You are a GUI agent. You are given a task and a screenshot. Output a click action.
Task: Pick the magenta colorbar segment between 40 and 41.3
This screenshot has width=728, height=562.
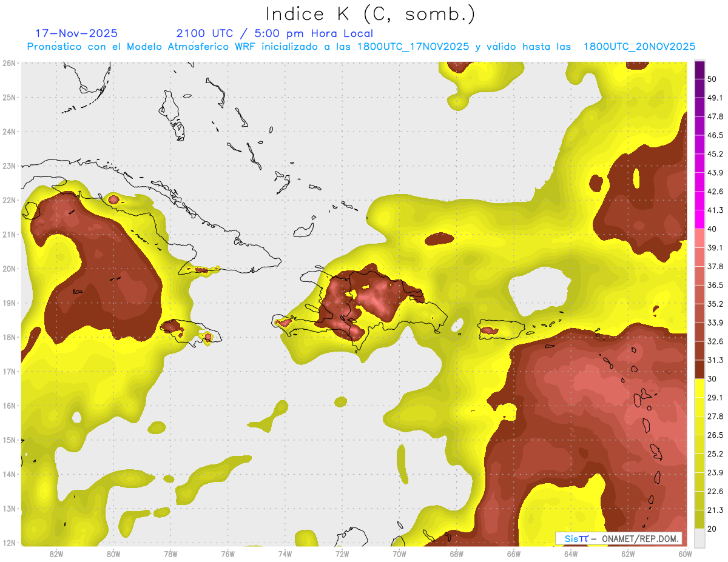[x=699, y=219]
